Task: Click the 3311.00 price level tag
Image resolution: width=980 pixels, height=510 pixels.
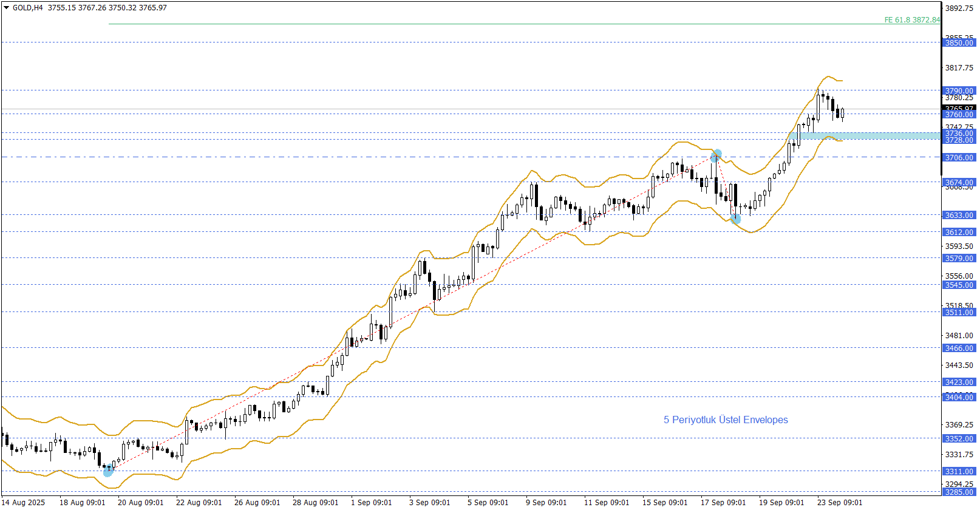Action: tap(959, 471)
